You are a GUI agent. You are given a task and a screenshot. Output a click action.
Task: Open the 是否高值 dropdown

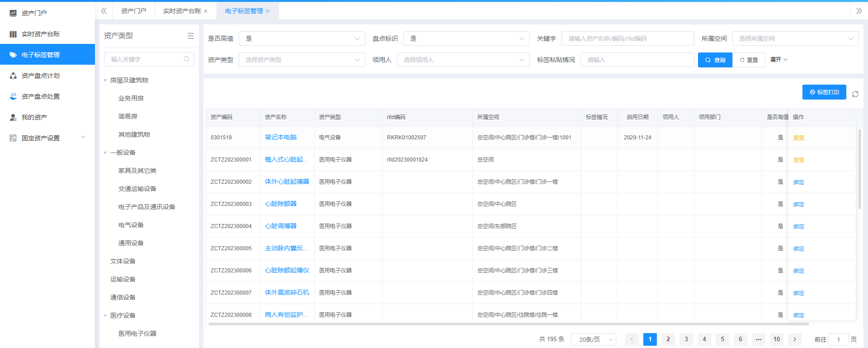302,38
